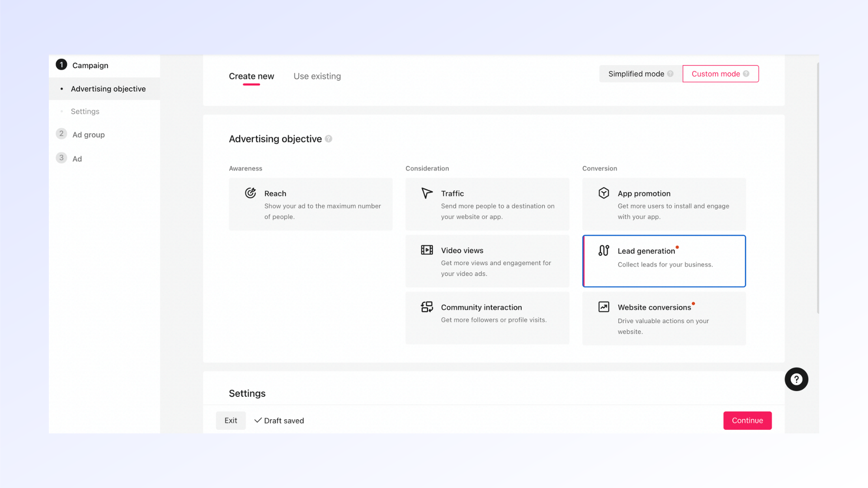The height and width of the screenshot is (488, 868).
Task: Click 'Get more followers or profile visits.' text
Action: point(494,320)
